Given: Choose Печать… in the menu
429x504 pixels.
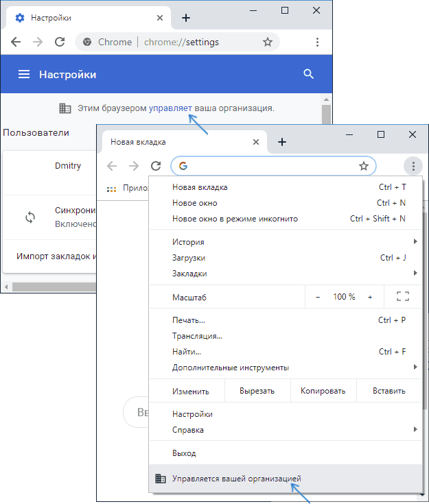Looking at the screenshot, I should click(286, 320).
